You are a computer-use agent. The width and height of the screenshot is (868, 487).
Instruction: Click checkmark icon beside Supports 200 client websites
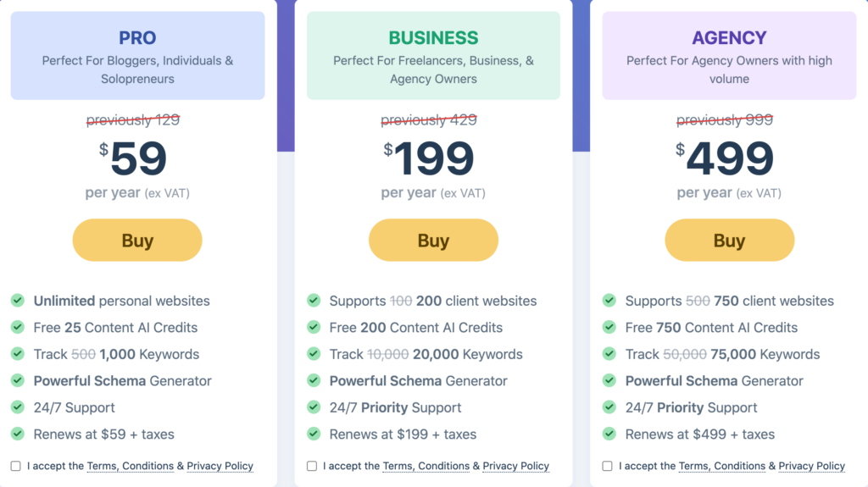(x=314, y=301)
